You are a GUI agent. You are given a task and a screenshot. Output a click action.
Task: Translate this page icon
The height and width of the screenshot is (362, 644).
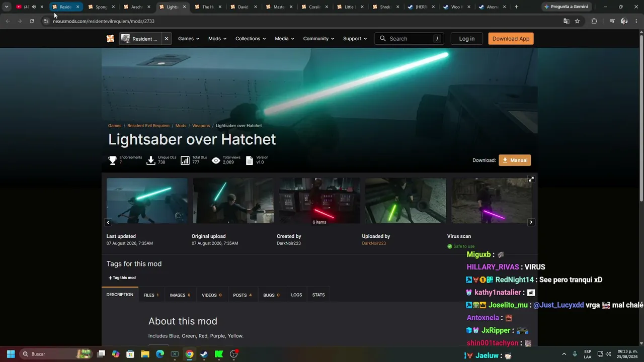566,21
